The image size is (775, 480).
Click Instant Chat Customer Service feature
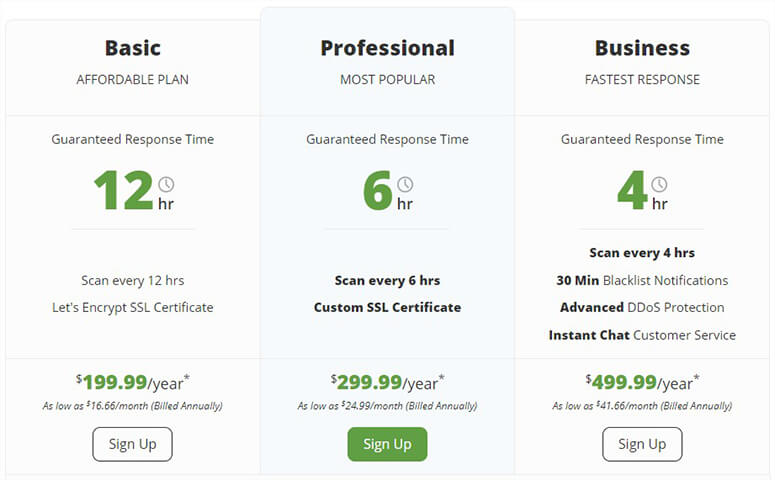click(x=642, y=335)
